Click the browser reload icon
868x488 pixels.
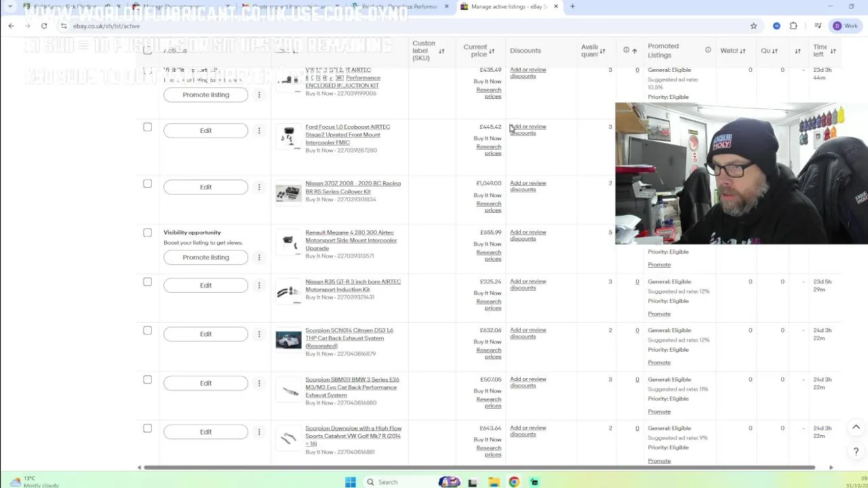[44, 26]
